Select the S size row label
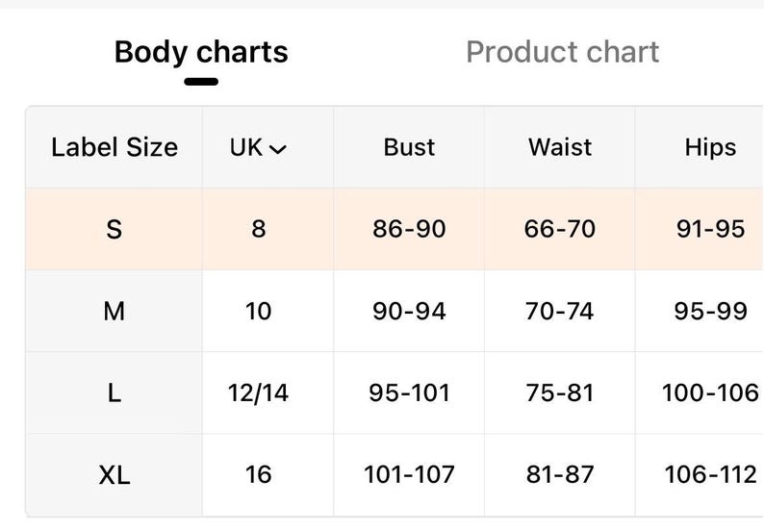 click(x=115, y=230)
